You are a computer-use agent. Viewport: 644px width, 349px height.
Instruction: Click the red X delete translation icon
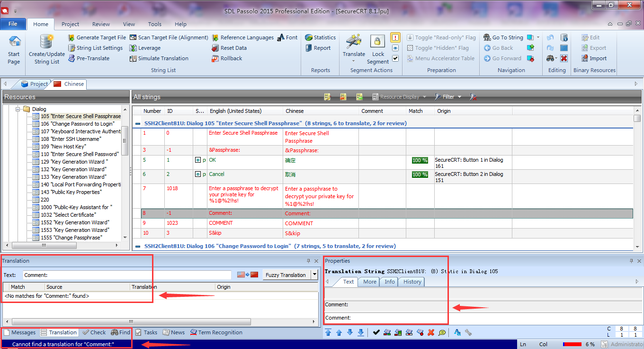(x=431, y=332)
